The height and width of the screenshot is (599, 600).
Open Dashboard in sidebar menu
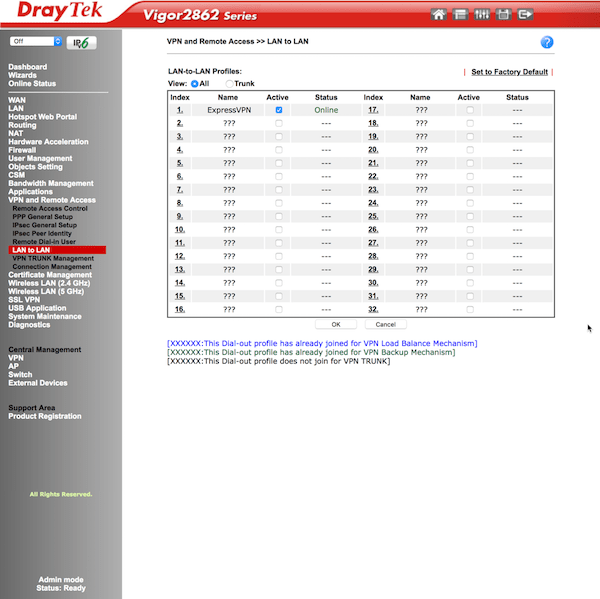28,67
